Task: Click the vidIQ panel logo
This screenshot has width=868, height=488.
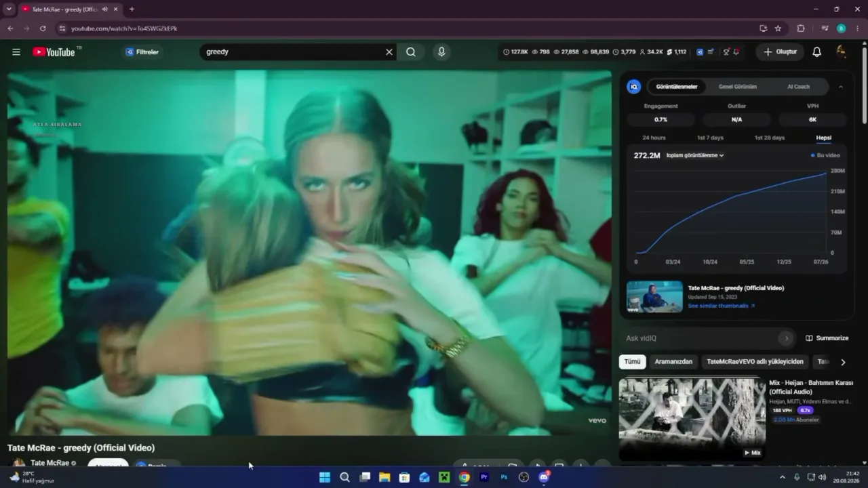Action: point(634,87)
